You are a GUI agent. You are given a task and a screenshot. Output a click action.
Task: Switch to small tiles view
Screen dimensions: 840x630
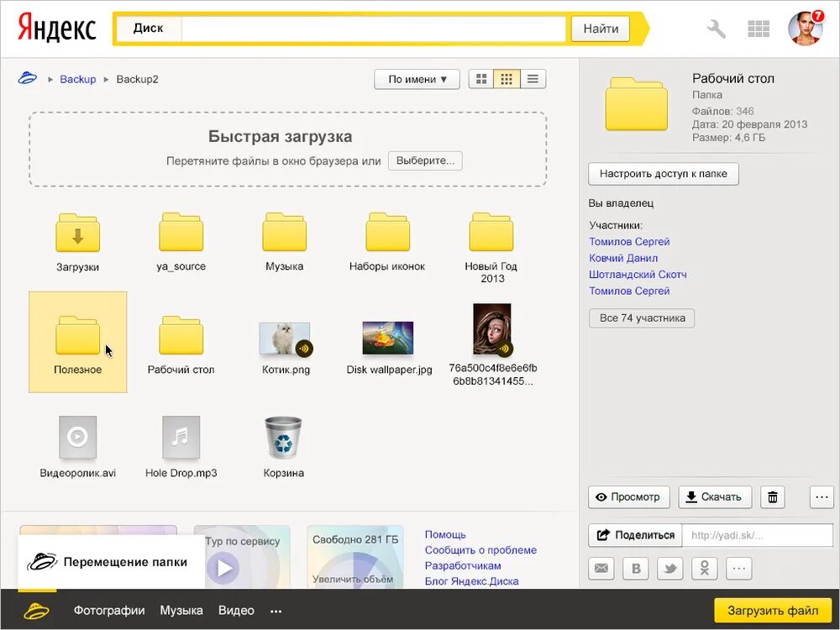coord(507,79)
